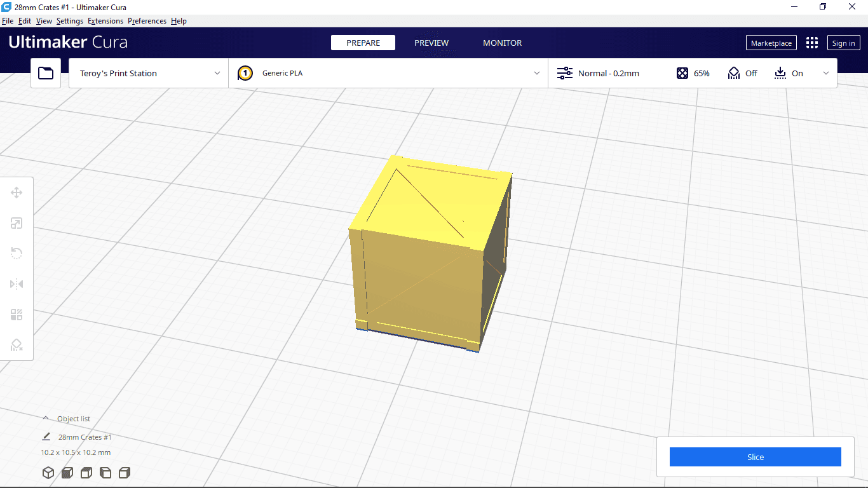Click the pencil rename icon beside 28mm Crates #1
This screenshot has height=488, width=868.
pos(46,437)
